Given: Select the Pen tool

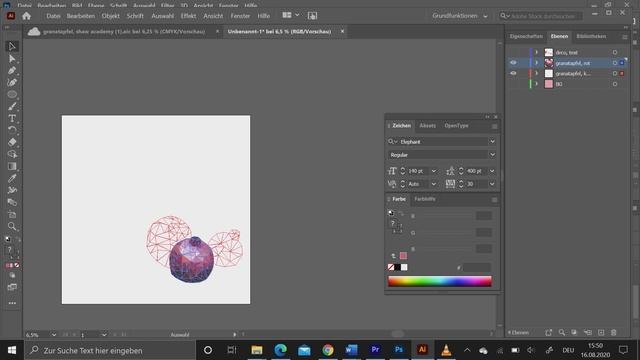Looking at the screenshot, I should click(x=12, y=71).
